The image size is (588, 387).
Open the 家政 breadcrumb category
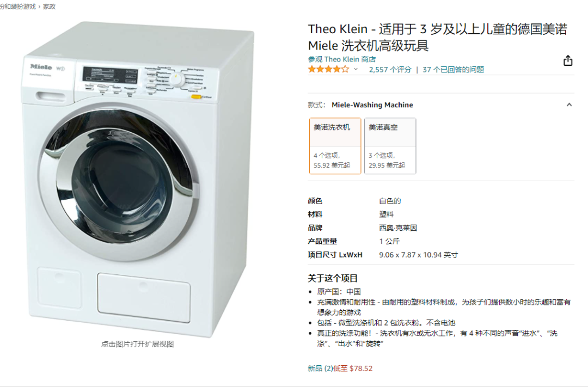click(50, 7)
